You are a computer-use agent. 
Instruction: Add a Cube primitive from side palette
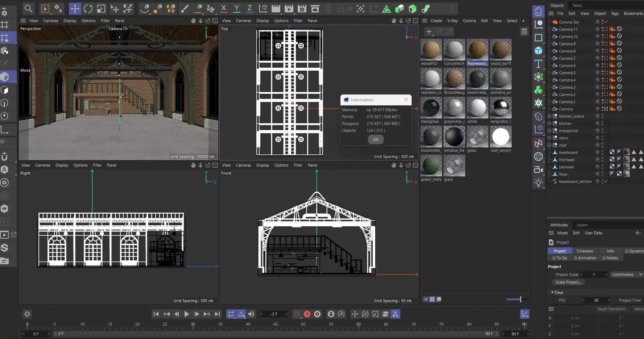[538, 51]
